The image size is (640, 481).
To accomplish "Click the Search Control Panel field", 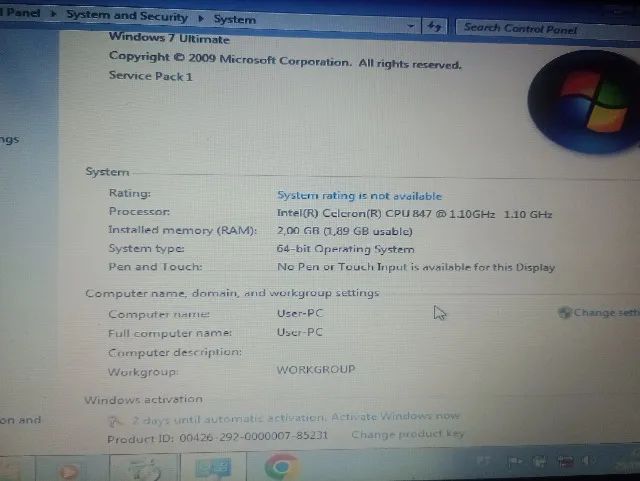I will tap(547, 29).
